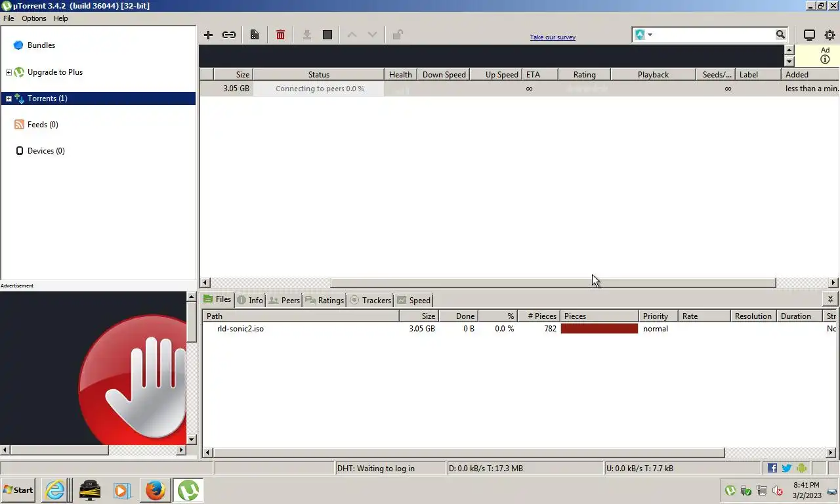This screenshot has width=840, height=504.
Task: Click the Start download arrow icon
Action: 306,35
